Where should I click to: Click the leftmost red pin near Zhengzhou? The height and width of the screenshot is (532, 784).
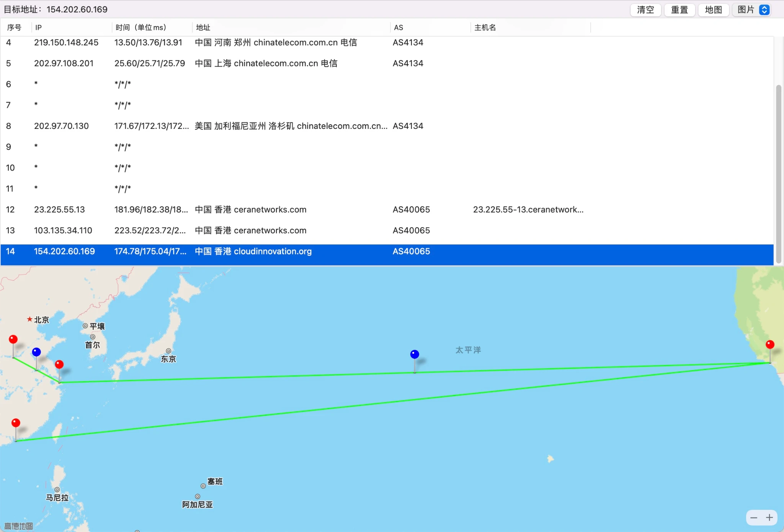[x=13, y=339]
